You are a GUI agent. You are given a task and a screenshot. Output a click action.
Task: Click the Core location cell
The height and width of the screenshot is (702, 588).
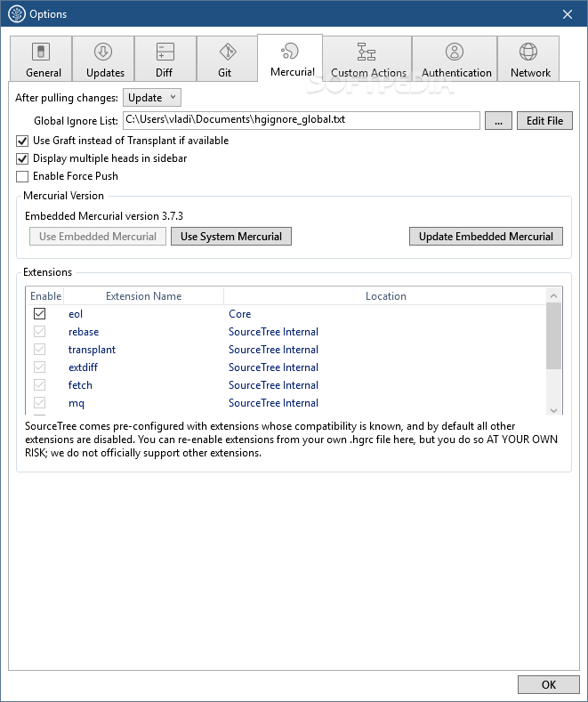240,314
